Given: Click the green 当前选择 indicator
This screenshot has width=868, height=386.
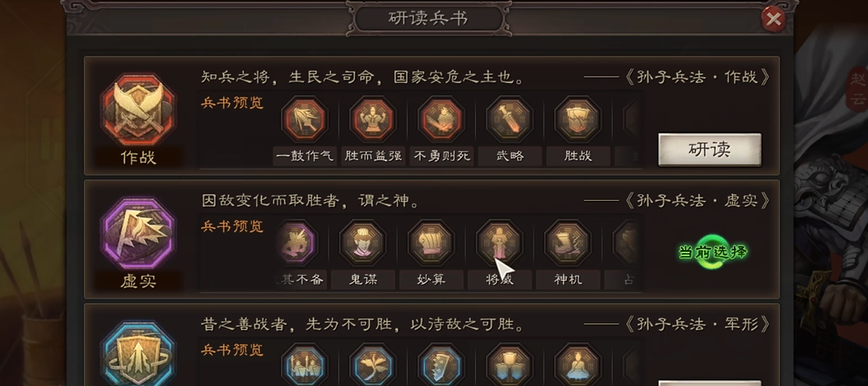Looking at the screenshot, I should [x=713, y=252].
